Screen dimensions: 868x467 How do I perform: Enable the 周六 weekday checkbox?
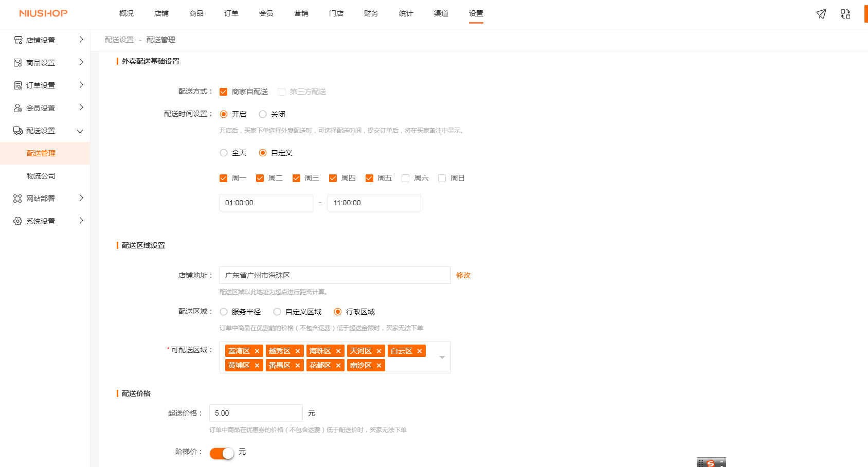(405, 177)
